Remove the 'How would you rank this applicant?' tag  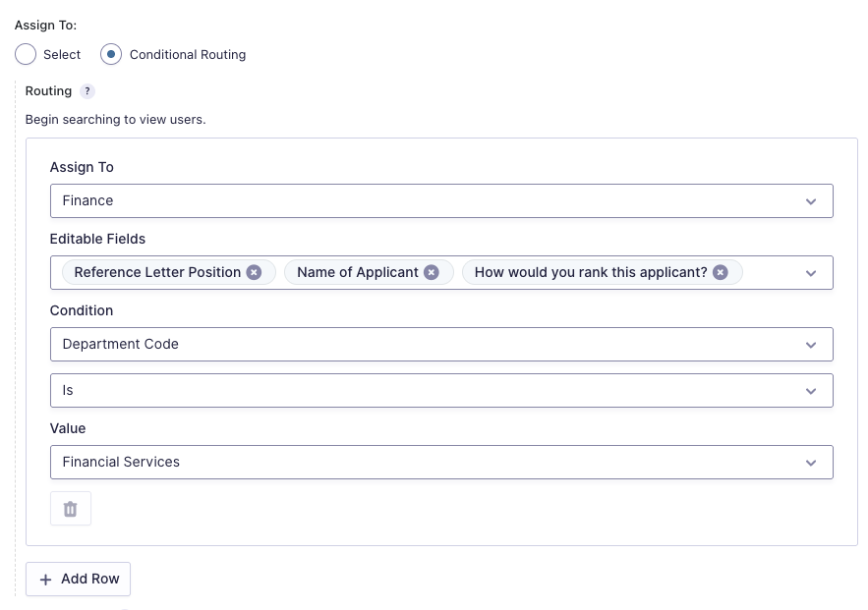coord(721,272)
